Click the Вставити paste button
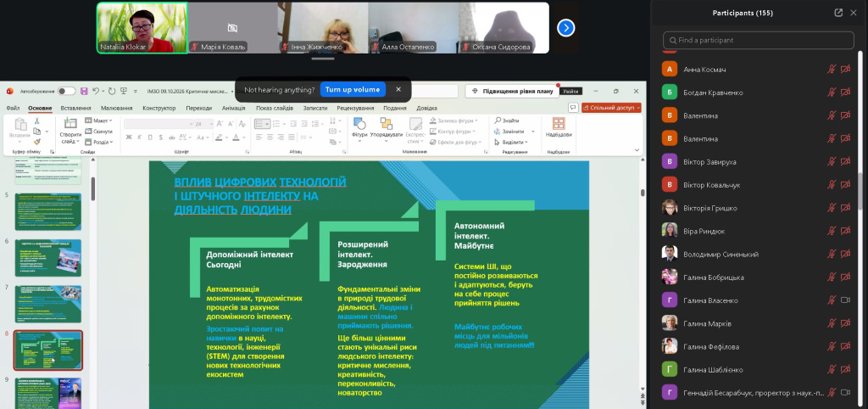Viewport: 868px width, 409px height. pyautogui.click(x=20, y=129)
